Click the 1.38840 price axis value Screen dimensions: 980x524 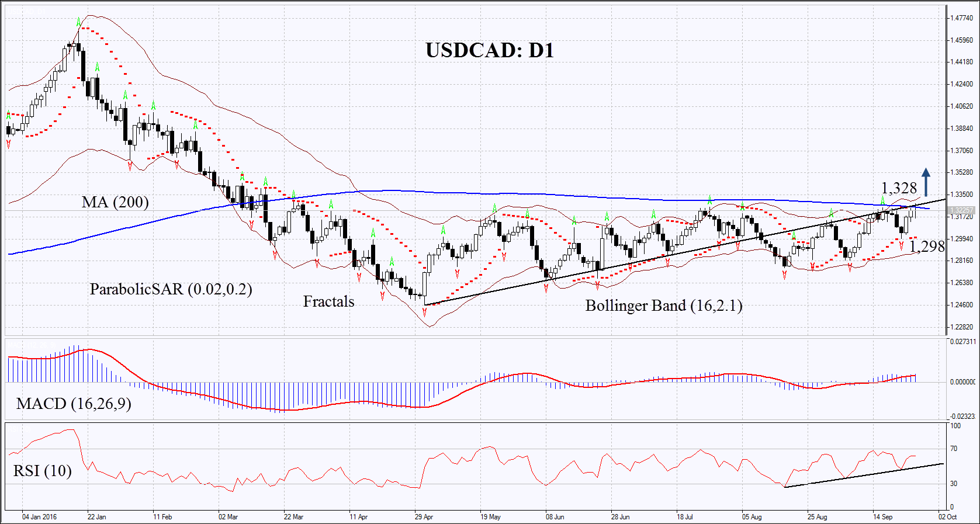(962, 129)
